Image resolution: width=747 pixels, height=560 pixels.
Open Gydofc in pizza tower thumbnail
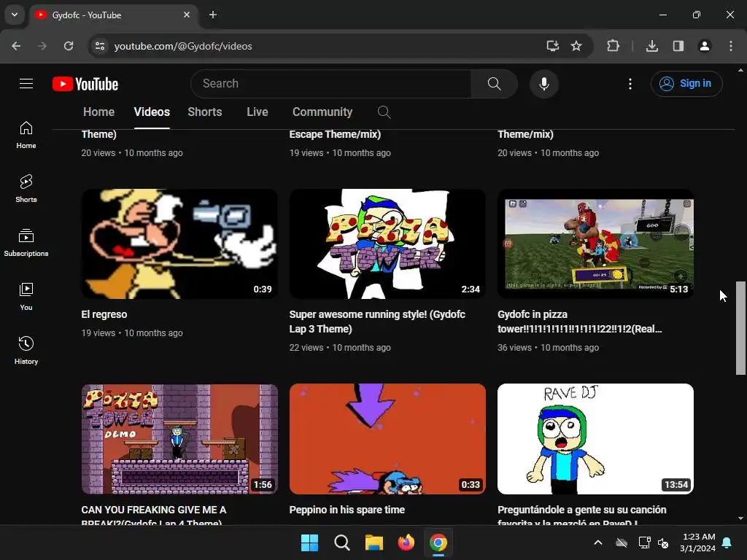(x=595, y=244)
